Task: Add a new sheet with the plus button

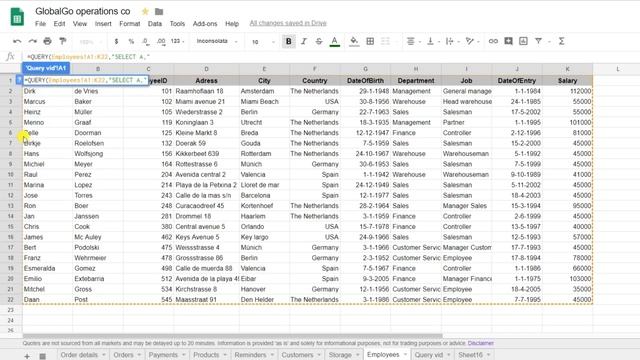Action: coord(27,356)
